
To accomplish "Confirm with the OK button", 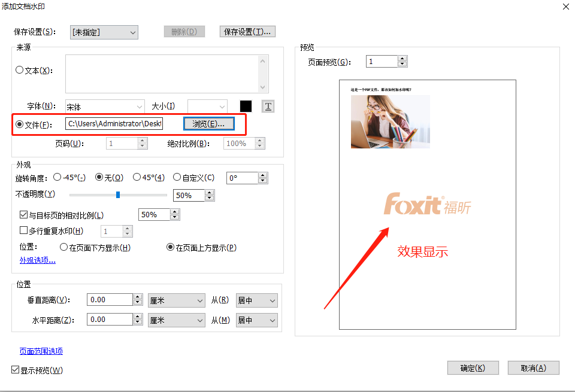I will point(473,368).
